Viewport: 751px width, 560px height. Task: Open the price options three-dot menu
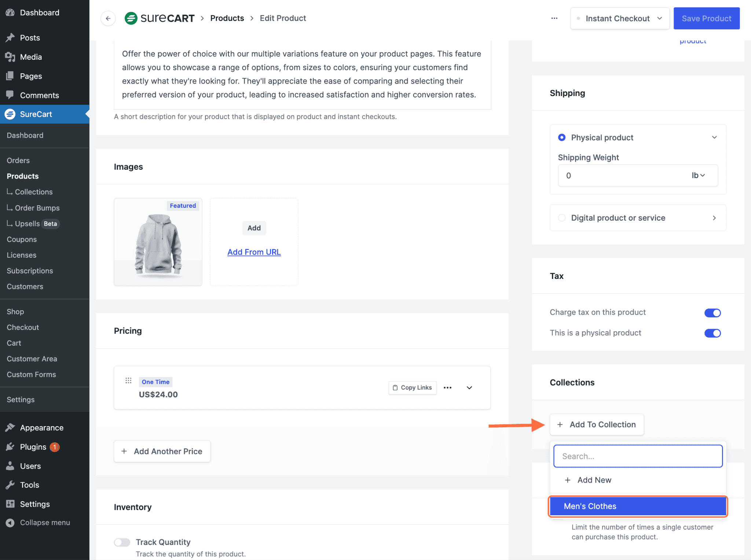click(447, 388)
